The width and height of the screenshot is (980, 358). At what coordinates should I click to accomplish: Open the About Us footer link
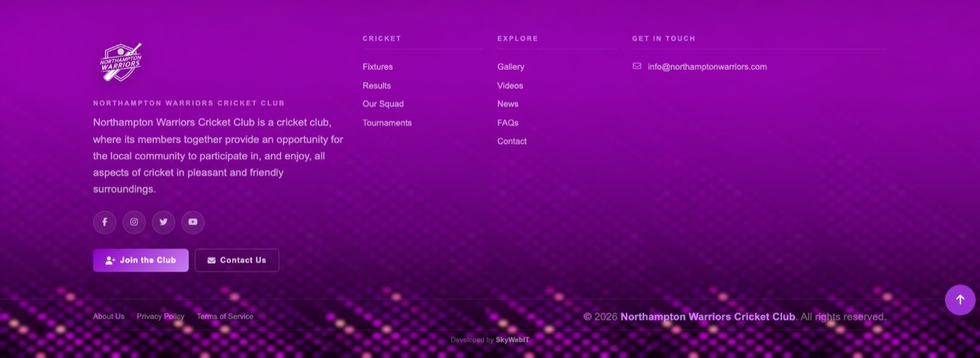pyautogui.click(x=108, y=317)
